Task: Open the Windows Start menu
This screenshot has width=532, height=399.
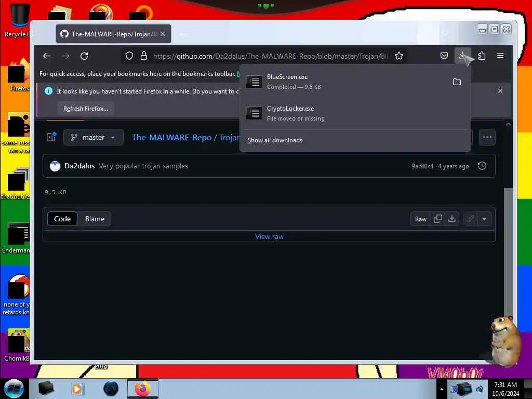Action: pos(14,389)
